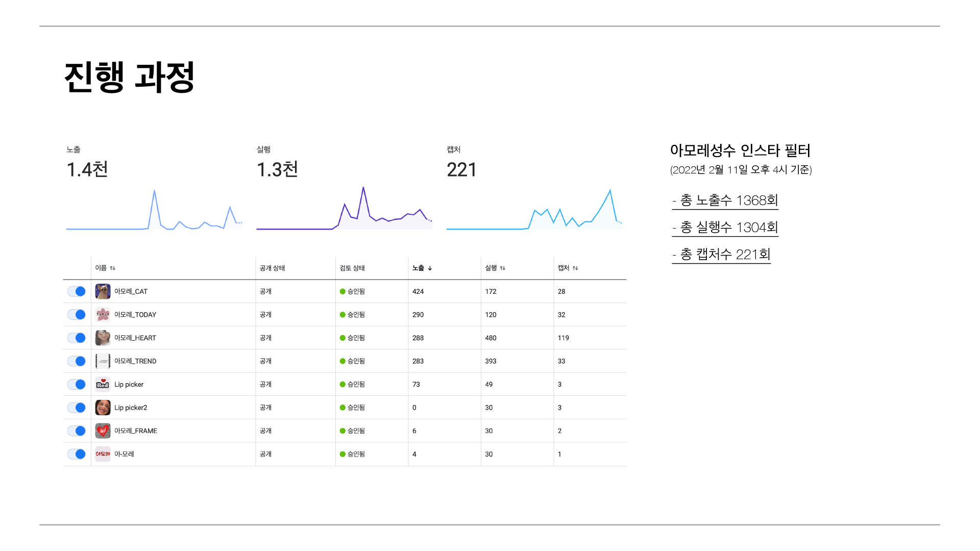Viewport: 980px width, 551px height.
Task: Toggle the Lip picker2 switch
Action: click(77, 408)
